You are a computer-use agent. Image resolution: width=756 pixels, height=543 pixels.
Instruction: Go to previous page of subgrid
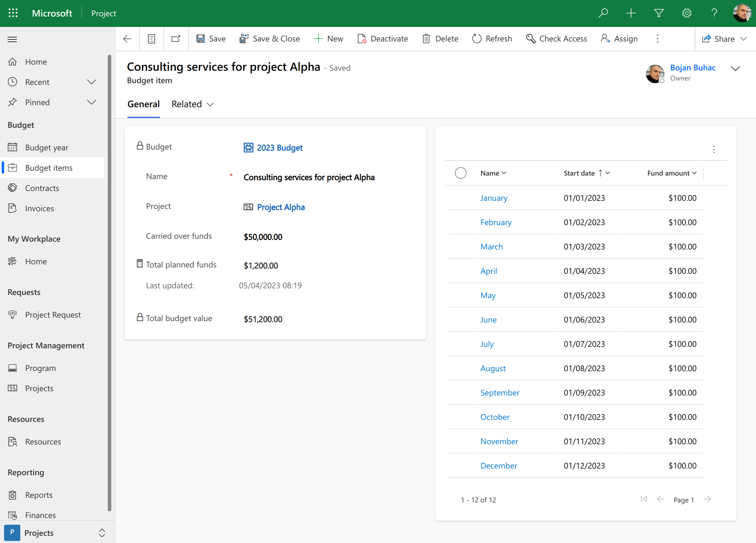point(660,499)
